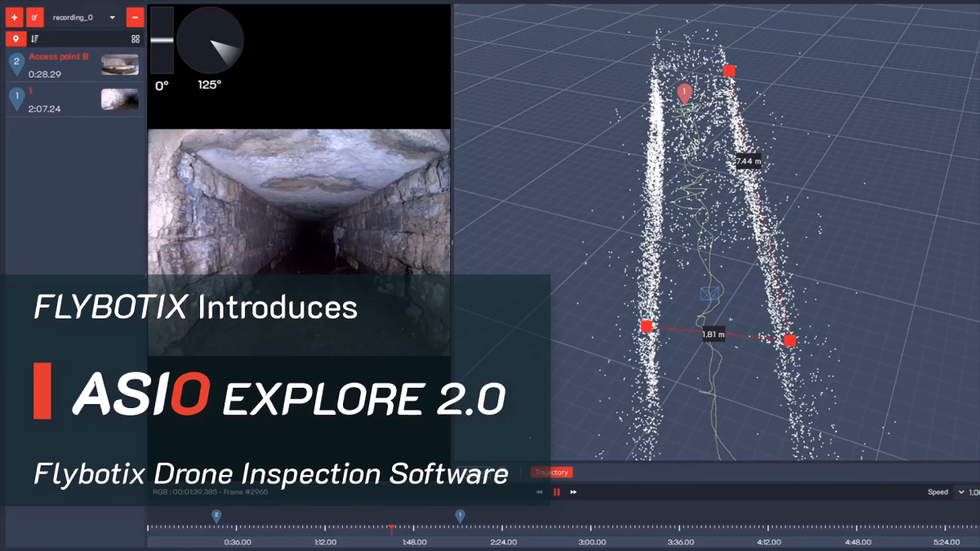The width and height of the screenshot is (980, 551).
Task: Click the plus button to add a recording
Action: [x=15, y=17]
